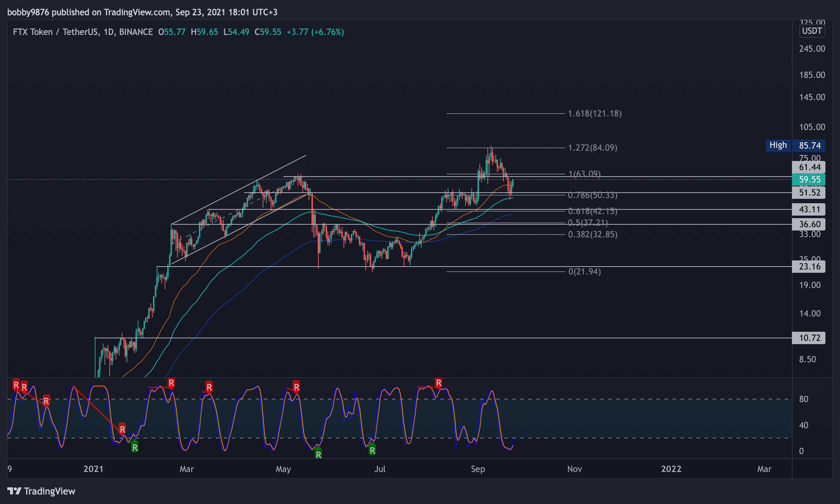
Task: Click the close value C59.55 in legend
Action: coord(268,32)
